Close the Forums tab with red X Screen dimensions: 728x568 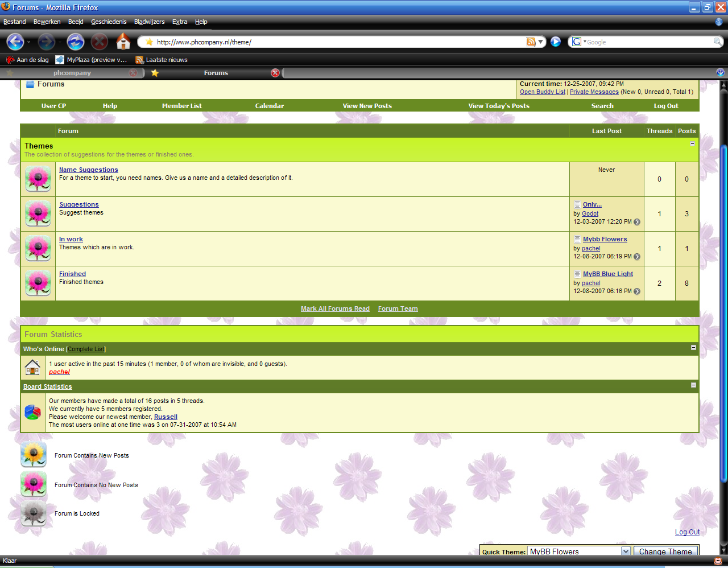[275, 73]
